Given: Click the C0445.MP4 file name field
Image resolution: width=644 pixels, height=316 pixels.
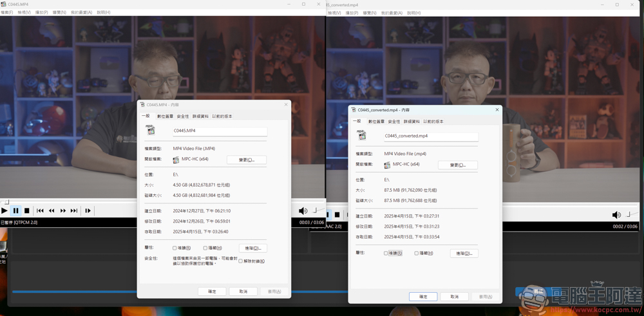Looking at the screenshot, I should click(x=220, y=131).
